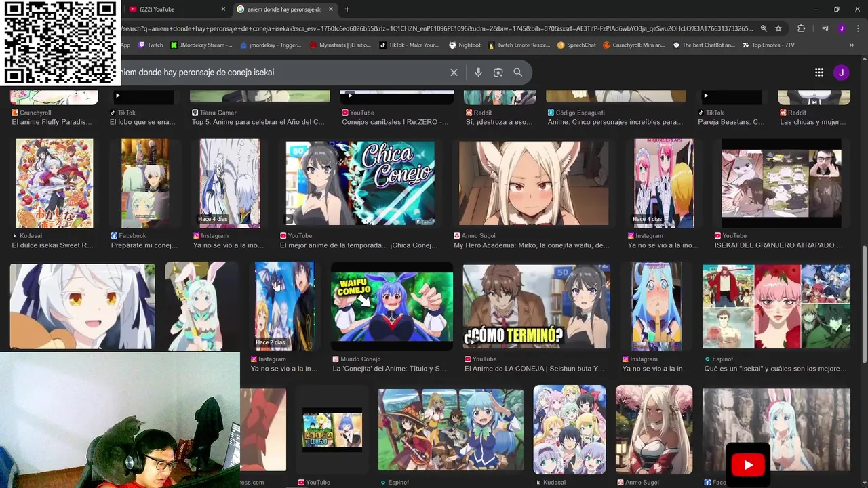This screenshot has width=868, height=488.
Task: Open the browser extensions puzzle icon
Action: point(802,28)
